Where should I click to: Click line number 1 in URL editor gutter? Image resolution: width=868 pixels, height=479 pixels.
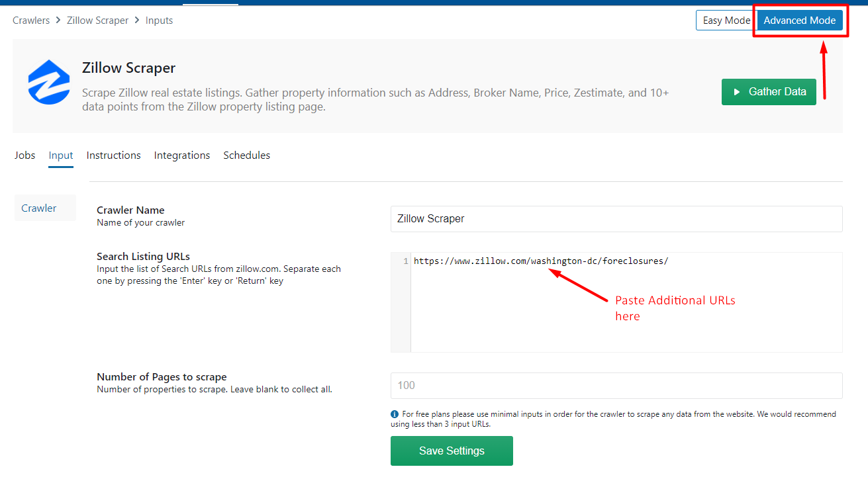coord(405,261)
